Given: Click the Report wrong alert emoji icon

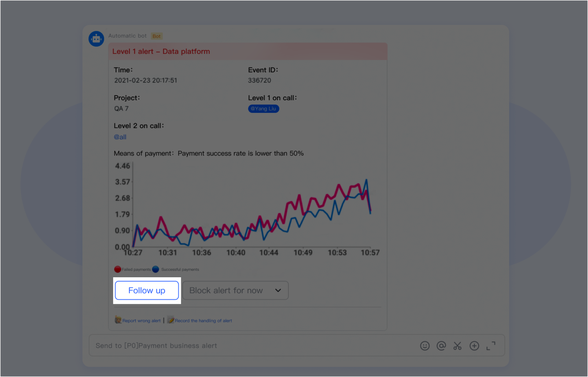Looking at the screenshot, I should [118, 320].
